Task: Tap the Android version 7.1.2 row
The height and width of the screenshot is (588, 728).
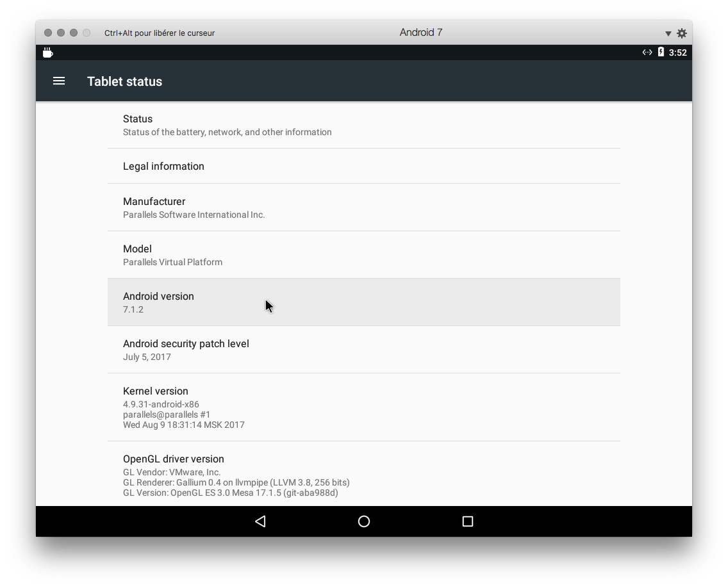Action: click(364, 302)
